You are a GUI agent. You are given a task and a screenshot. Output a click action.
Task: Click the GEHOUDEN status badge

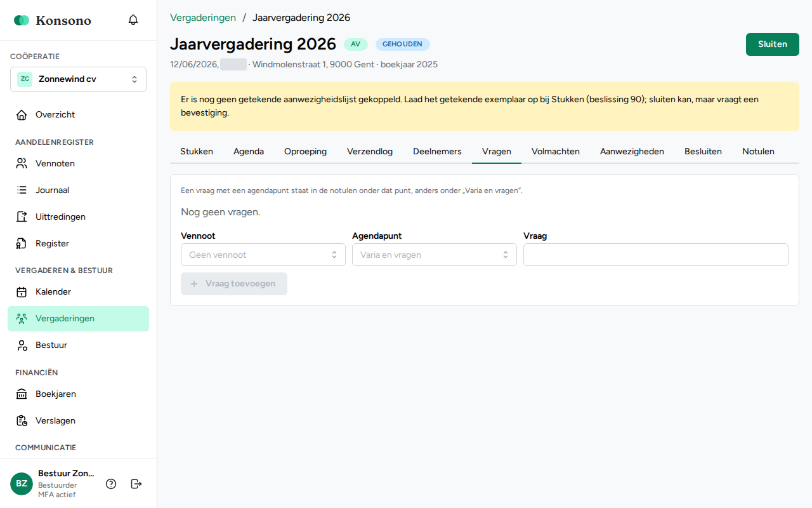click(x=403, y=44)
